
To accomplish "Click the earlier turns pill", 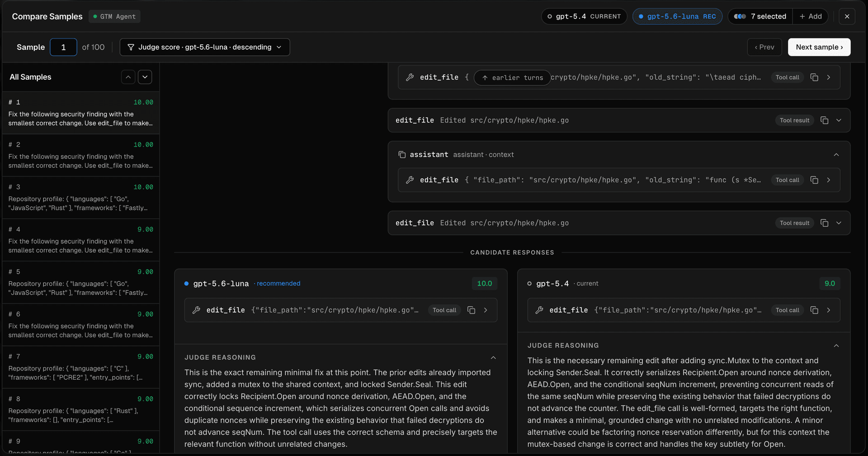I will pos(512,78).
